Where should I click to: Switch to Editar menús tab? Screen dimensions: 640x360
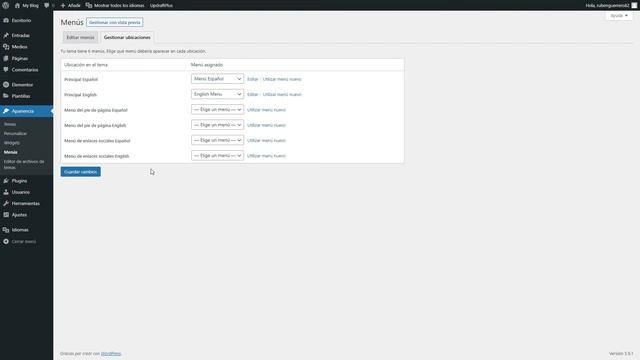[x=80, y=37]
